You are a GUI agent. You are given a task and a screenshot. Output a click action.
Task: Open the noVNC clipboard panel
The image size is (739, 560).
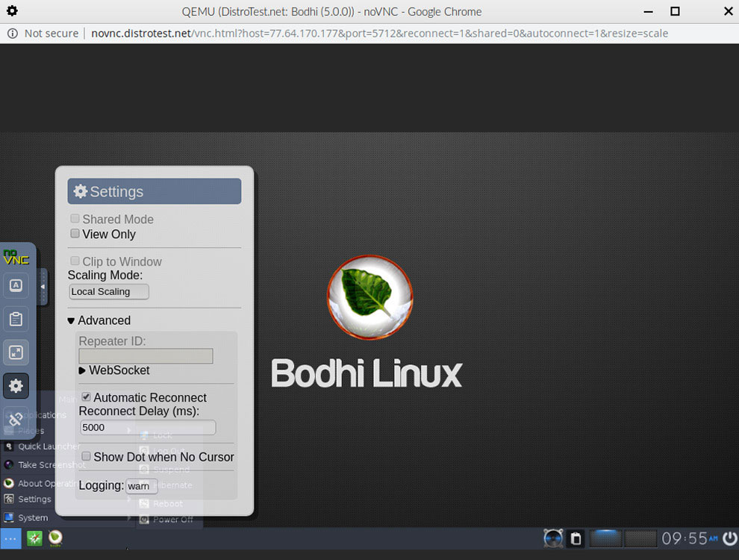[x=16, y=319]
